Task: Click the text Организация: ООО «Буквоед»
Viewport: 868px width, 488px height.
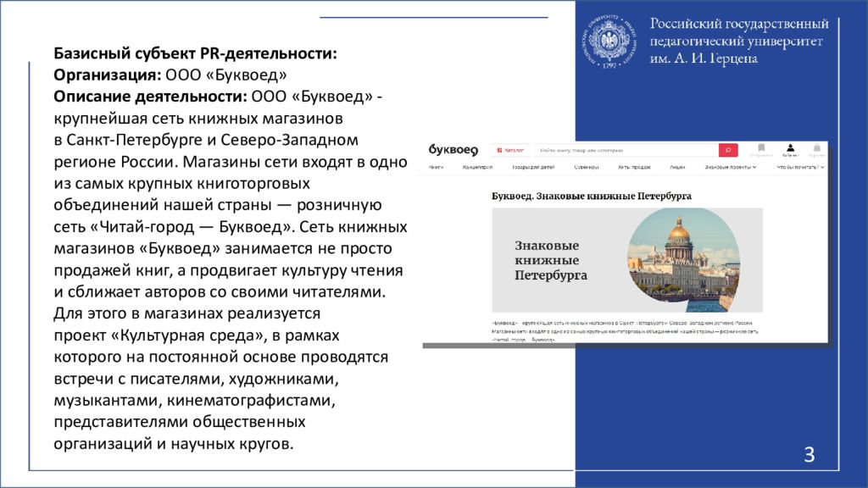Action: (170, 75)
